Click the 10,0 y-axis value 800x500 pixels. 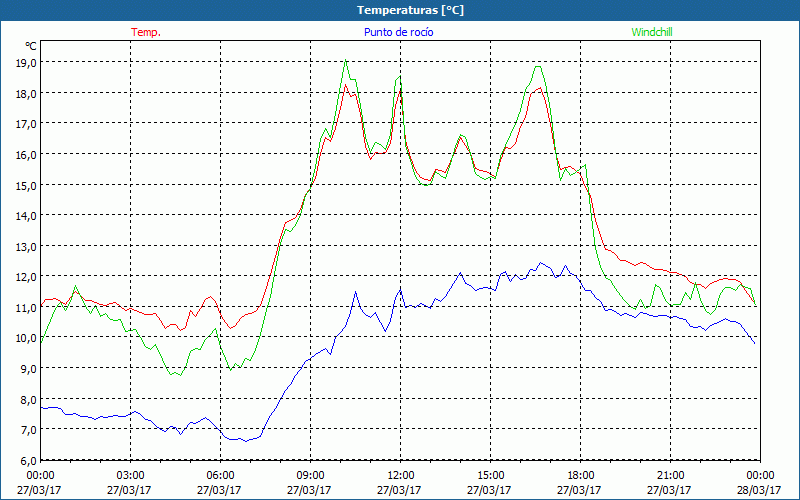click(27, 338)
